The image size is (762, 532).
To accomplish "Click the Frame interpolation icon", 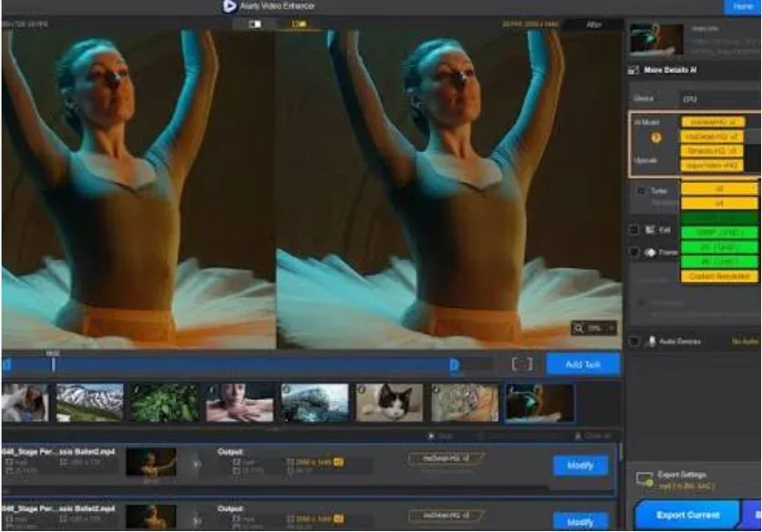I will tap(650, 252).
